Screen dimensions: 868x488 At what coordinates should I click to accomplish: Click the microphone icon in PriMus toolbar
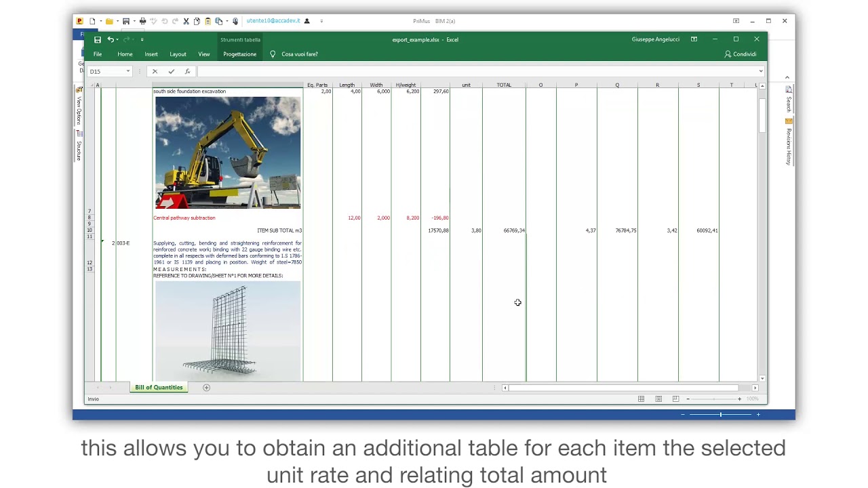click(235, 21)
